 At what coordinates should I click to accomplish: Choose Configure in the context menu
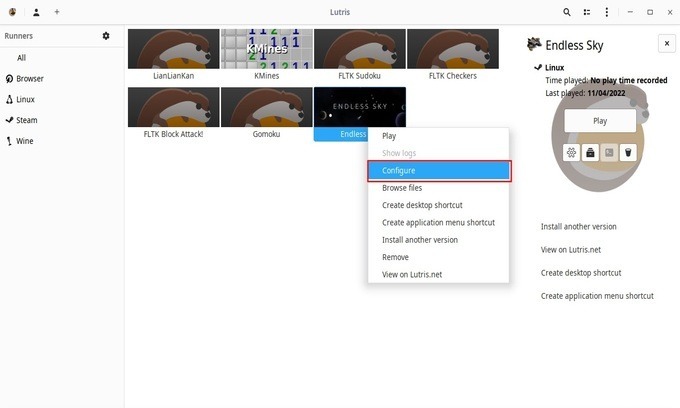(438, 170)
